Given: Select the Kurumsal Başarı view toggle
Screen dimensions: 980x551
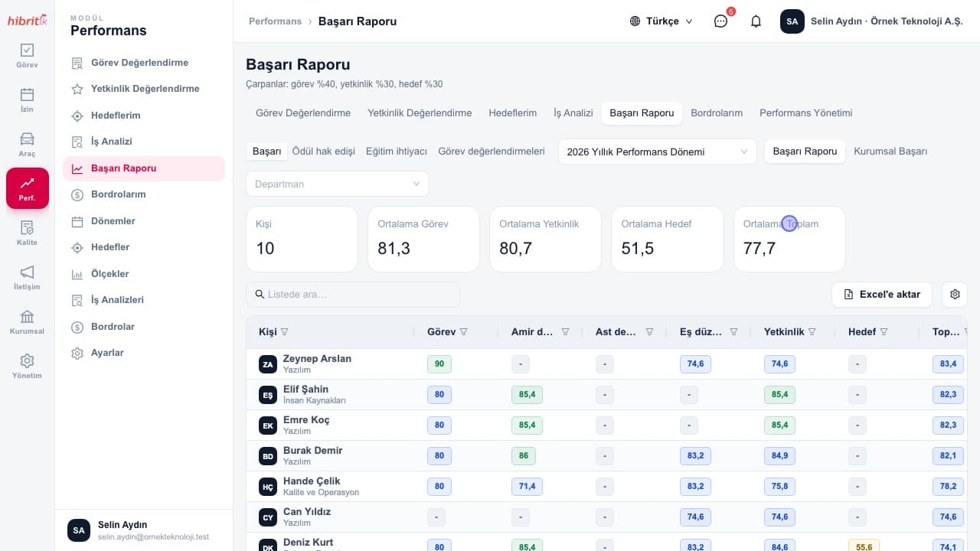Looking at the screenshot, I should pyautogui.click(x=890, y=152).
